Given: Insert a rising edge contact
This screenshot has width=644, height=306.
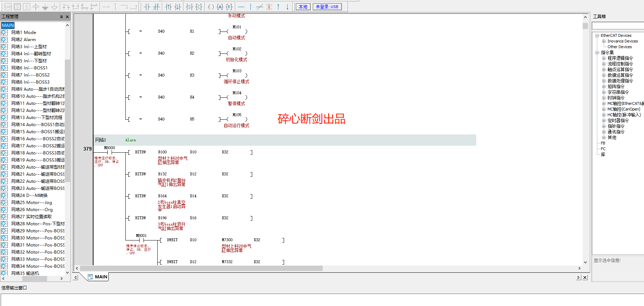Looking at the screenshot, I should [169, 7].
